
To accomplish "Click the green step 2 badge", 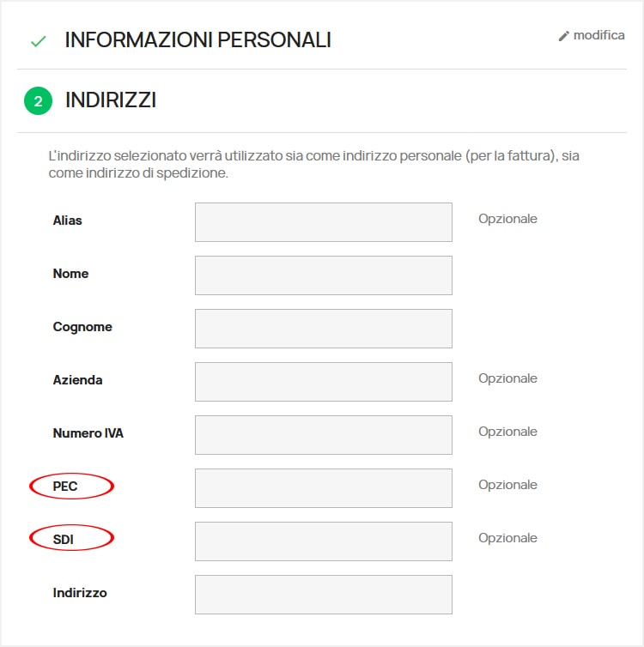I will click(x=38, y=101).
